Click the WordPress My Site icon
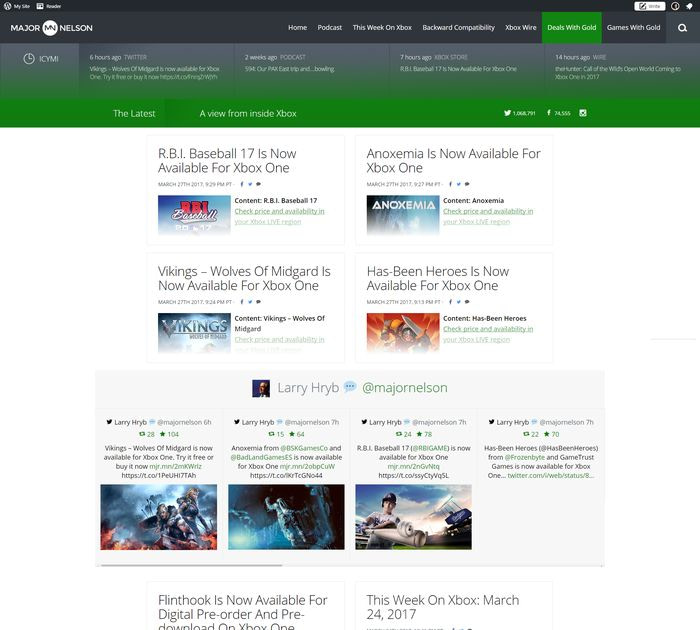700x630 pixels. 17,6
